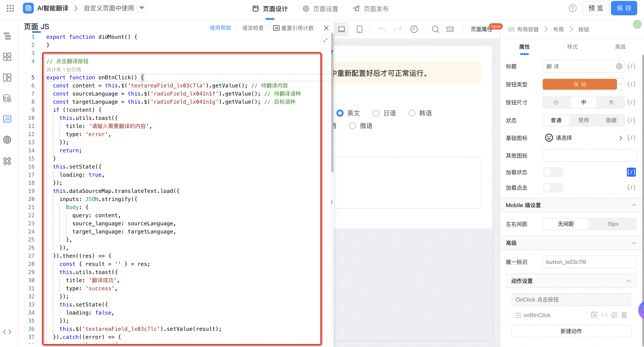Click the globe icon in 标题 field
Viewport: 644px width, 347px height.
[619, 66]
